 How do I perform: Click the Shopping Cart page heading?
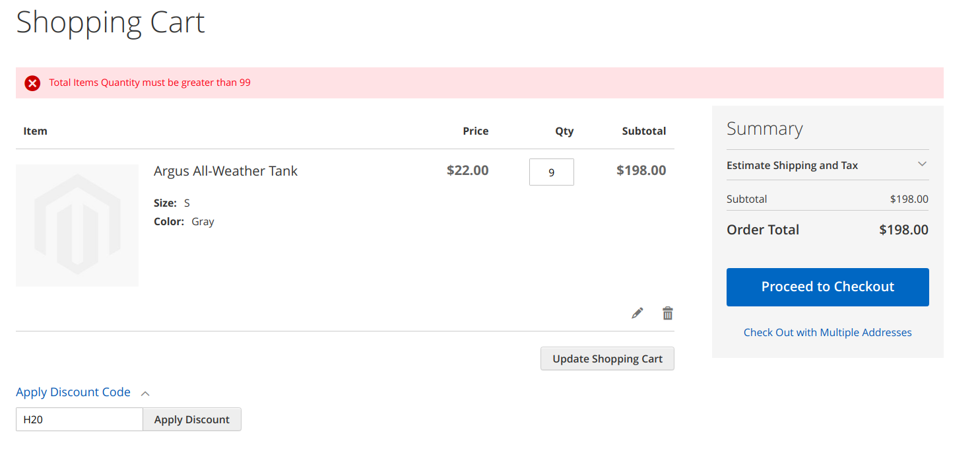coord(110,22)
